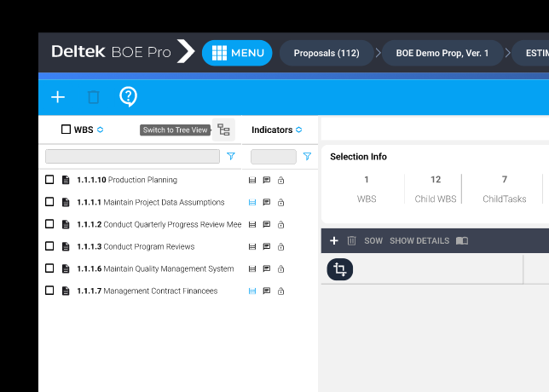Click the trash delete icon in blue toolbar
Image resolution: width=549 pixels, height=392 pixels.
click(94, 97)
